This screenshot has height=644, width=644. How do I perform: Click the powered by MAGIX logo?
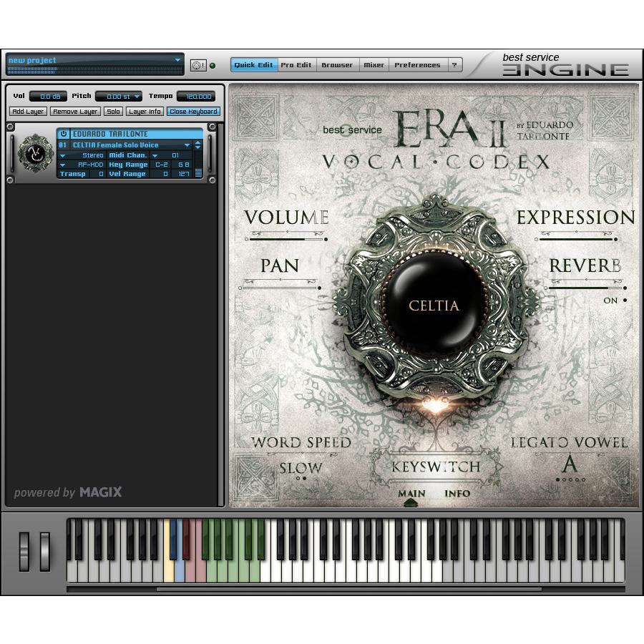[68, 492]
